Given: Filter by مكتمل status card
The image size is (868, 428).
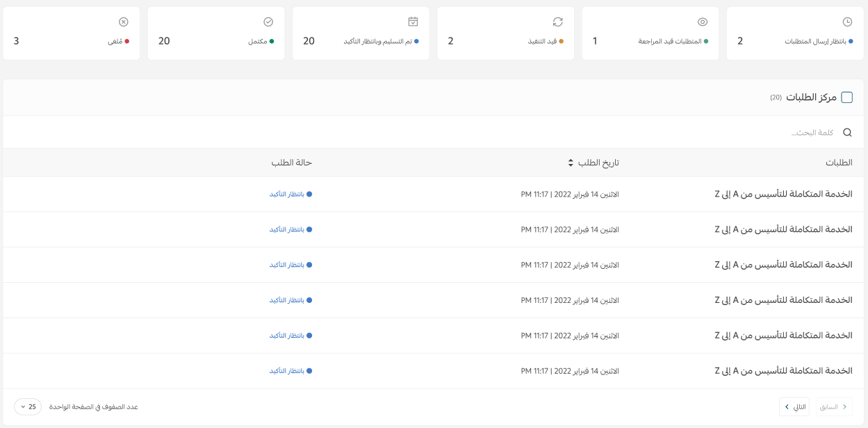Looking at the screenshot, I should pyautogui.click(x=216, y=33).
